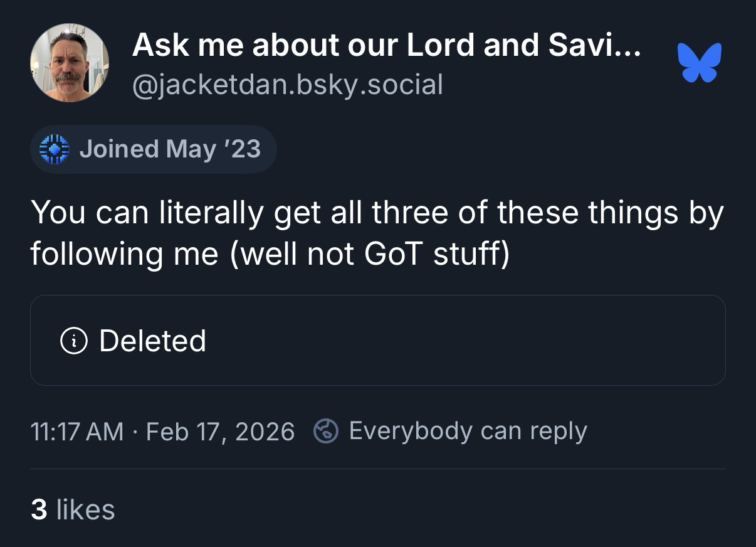This screenshot has width=756, height=547.
Task: Click the "Joined May '23" pill
Action: tap(153, 149)
